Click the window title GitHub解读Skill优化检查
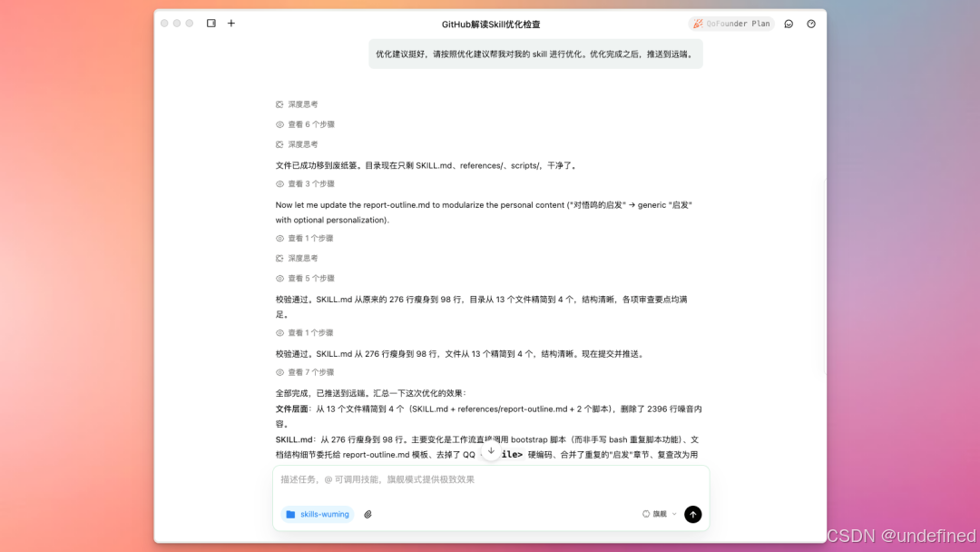This screenshot has width=980, height=552. (491, 25)
